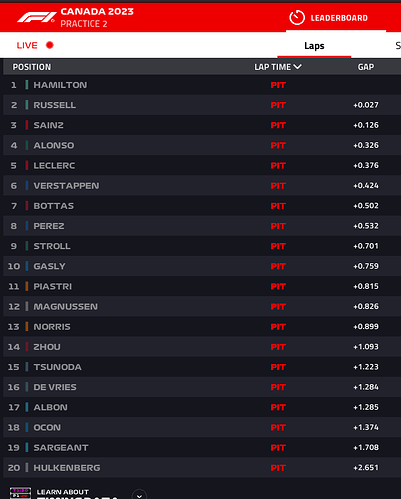Image resolution: width=401 pixels, height=499 pixels.
Task: Switch to the Laps tab
Action: (314, 46)
